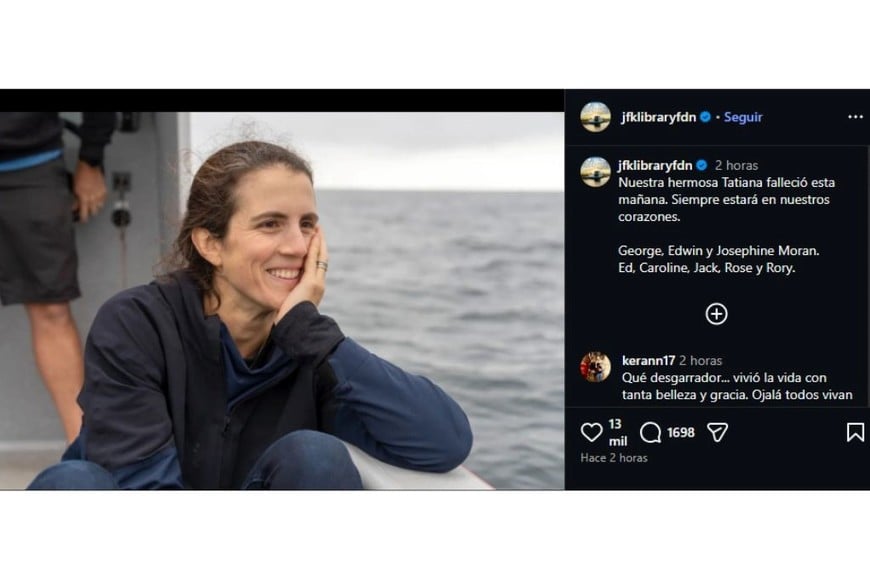Like the post with the heart icon
This screenshot has width=870, height=580.
coord(592,432)
